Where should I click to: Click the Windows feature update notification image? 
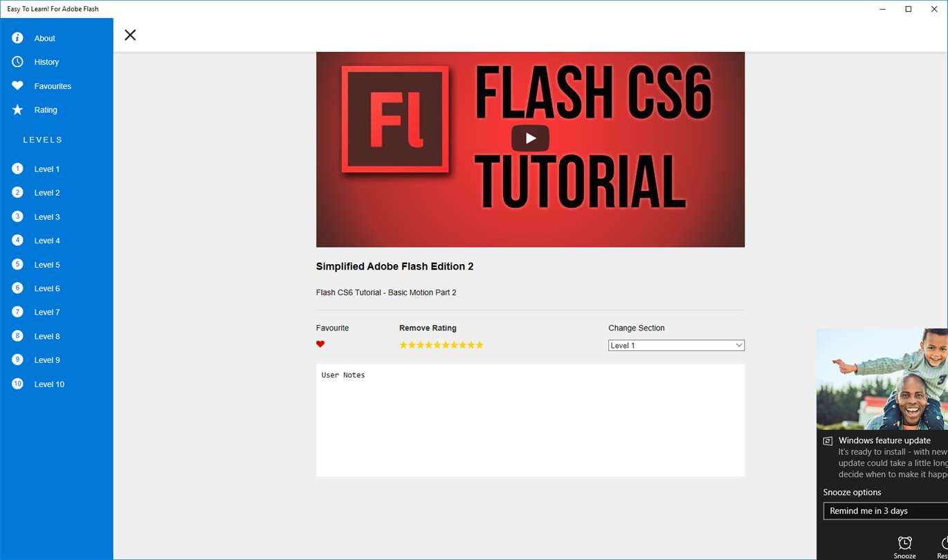[882, 379]
